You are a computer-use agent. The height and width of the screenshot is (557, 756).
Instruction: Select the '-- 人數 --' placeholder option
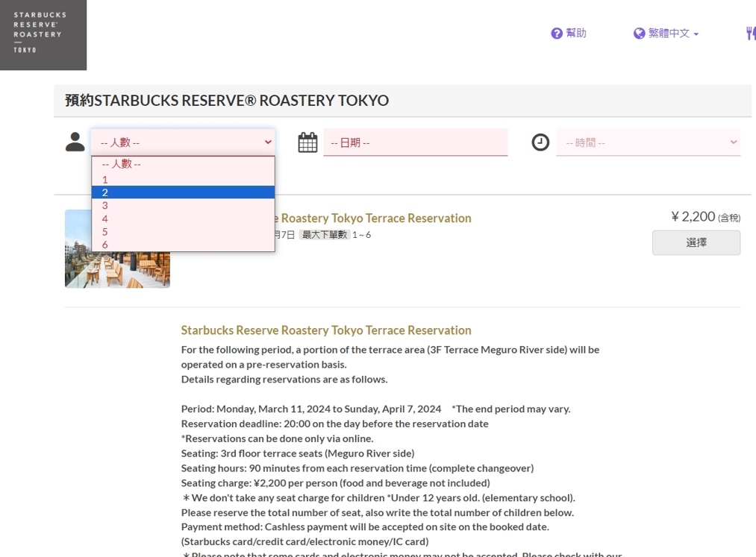click(183, 164)
